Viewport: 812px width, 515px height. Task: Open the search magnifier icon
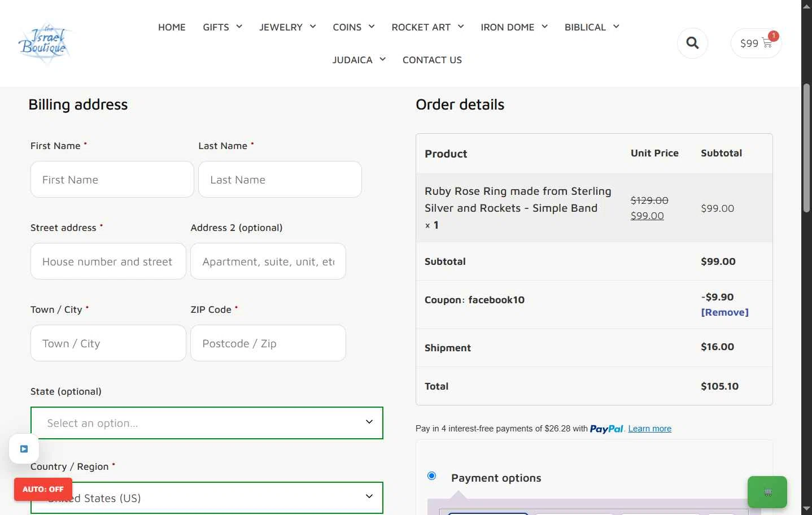[692, 43]
